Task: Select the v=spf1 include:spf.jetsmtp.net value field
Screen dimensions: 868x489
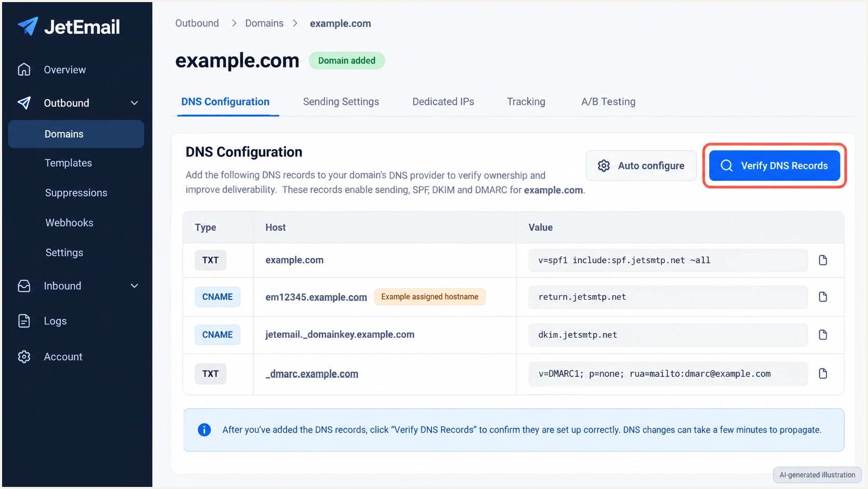Action: [668, 260]
